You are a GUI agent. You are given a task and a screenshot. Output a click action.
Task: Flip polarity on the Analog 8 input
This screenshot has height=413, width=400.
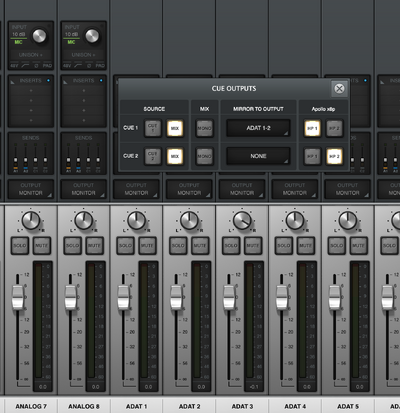pyautogui.click(x=89, y=66)
